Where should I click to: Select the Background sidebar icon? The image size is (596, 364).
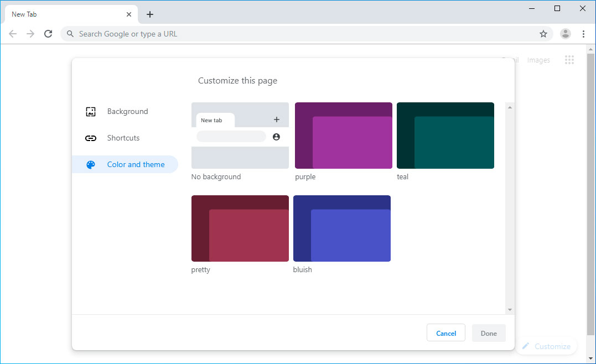(x=91, y=111)
